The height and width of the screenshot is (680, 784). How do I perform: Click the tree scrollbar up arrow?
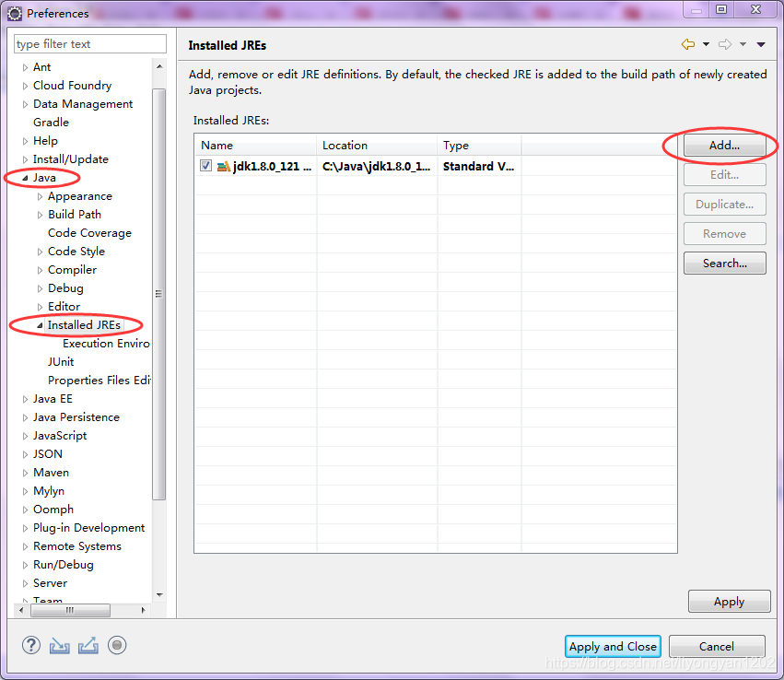pos(159,66)
